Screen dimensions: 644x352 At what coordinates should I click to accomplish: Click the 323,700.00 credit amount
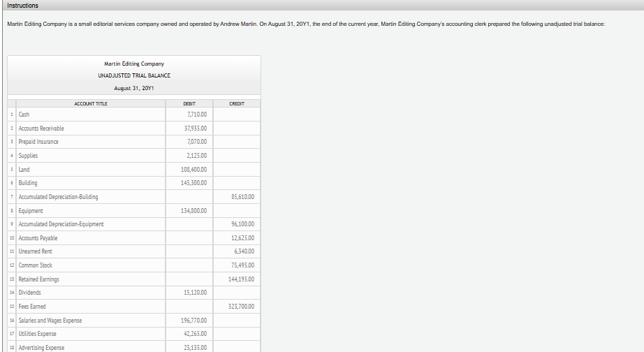(241, 307)
